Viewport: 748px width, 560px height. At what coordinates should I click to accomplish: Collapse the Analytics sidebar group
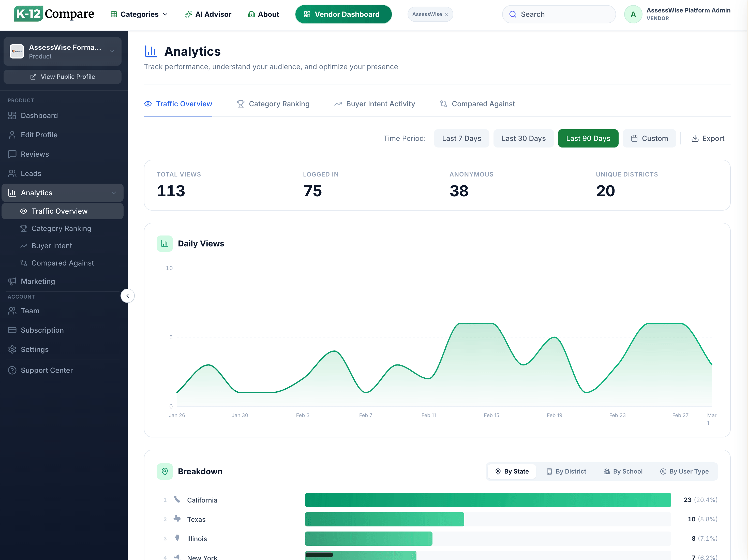point(114,193)
